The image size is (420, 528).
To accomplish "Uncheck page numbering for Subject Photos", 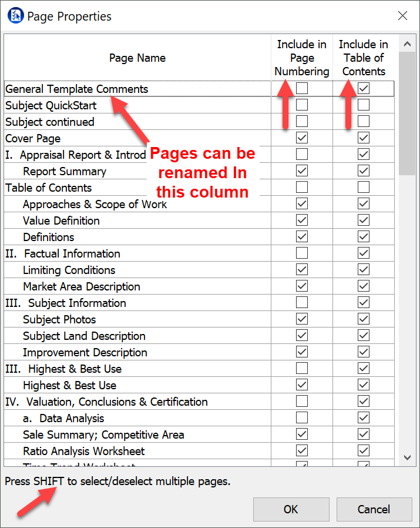I will (302, 319).
